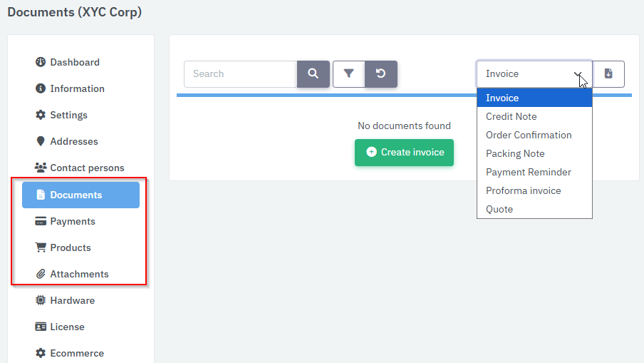
Task: Click the Settings gear icon
Action: tap(41, 115)
